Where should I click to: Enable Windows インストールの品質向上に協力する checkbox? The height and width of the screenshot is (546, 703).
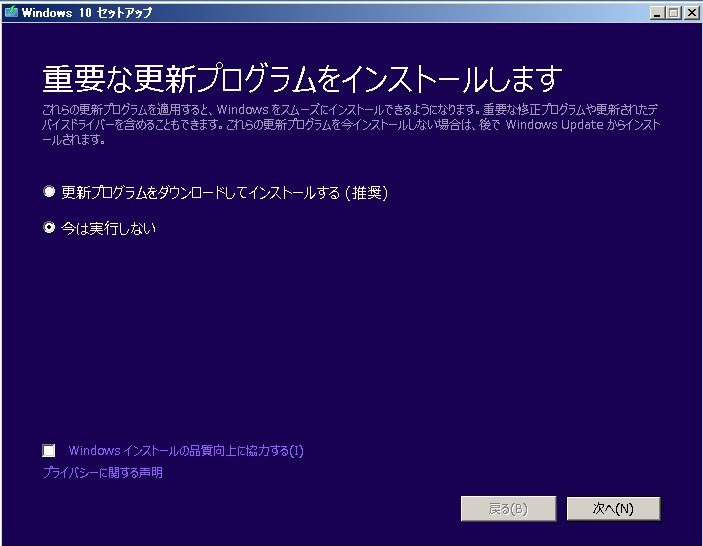[49, 450]
